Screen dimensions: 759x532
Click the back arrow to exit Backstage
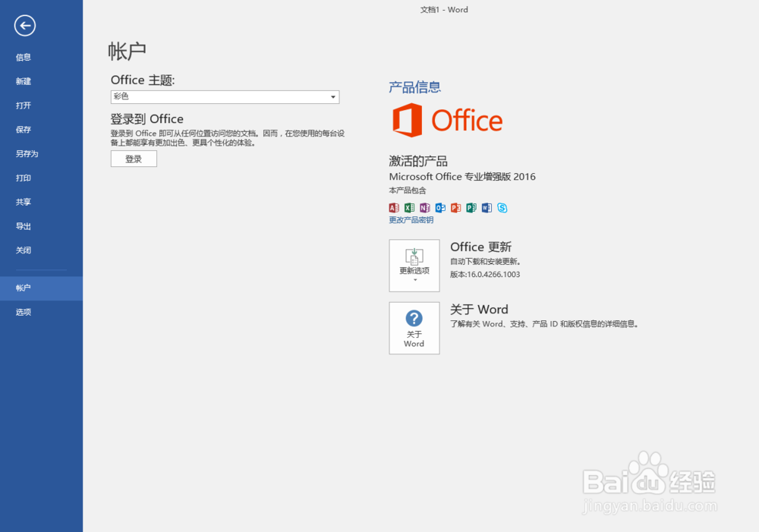(24, 26)
